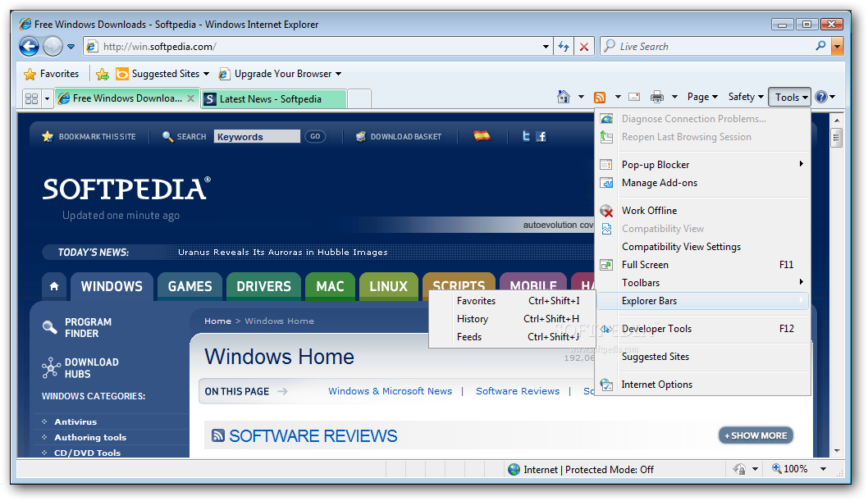Image resolution: width=868 pixels, height=501 pixels.
Task: Open the search provider dropdown arrow
Action: coord(838,47)
